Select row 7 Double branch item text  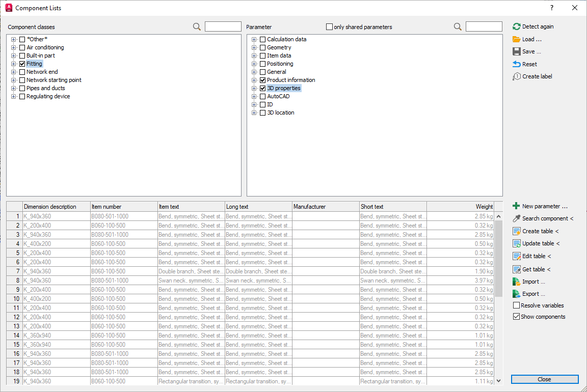pos(191,271)
